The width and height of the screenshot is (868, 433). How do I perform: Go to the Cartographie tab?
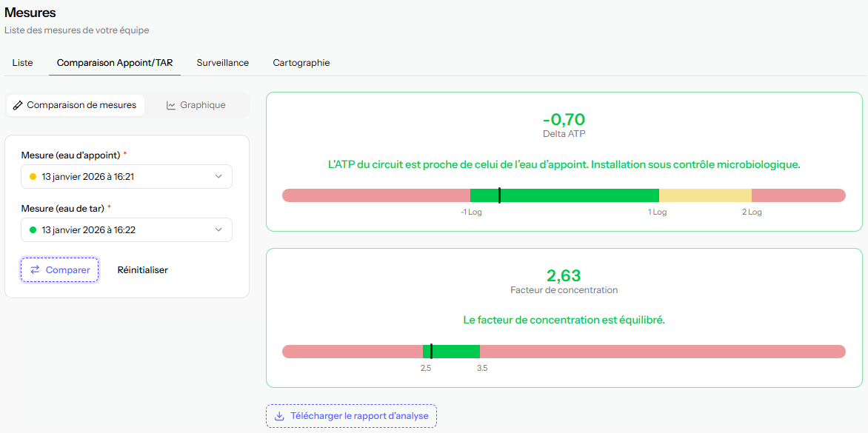click(301, 63)
